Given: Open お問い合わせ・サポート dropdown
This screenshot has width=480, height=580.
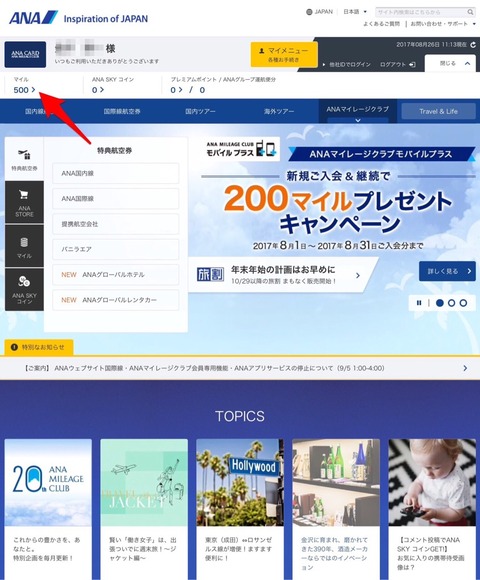Looking at the screenshot, I should point(443,24).
